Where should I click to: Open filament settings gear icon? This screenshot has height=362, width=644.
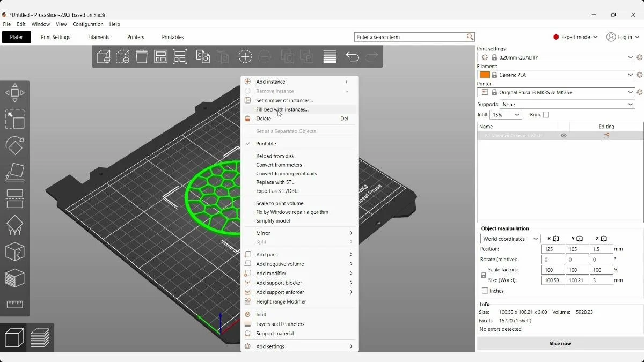[639, 75]
